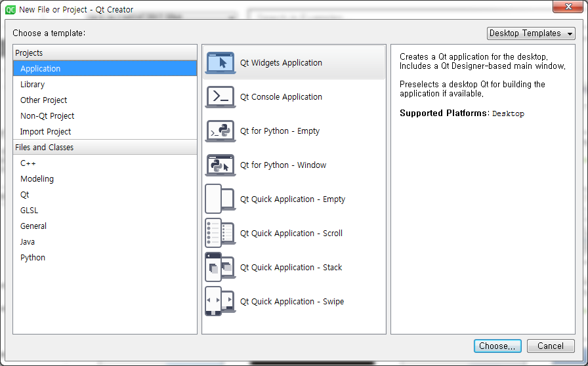Click the 'Choose a template:' label

coord(49,33)
